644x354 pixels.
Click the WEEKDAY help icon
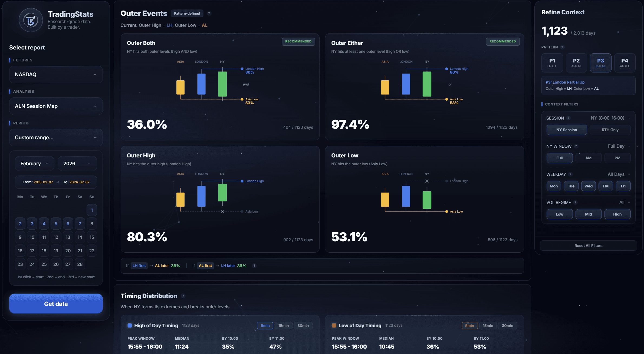571,174
